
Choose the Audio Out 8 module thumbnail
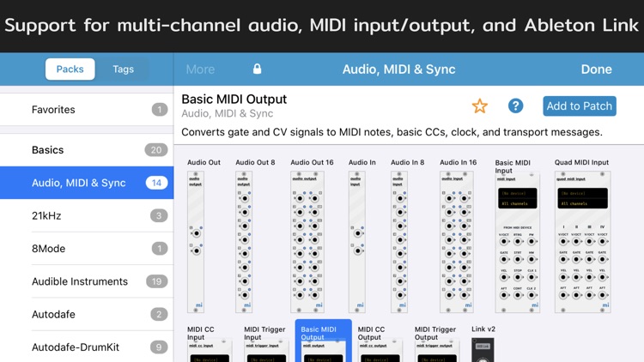point(244,242)
